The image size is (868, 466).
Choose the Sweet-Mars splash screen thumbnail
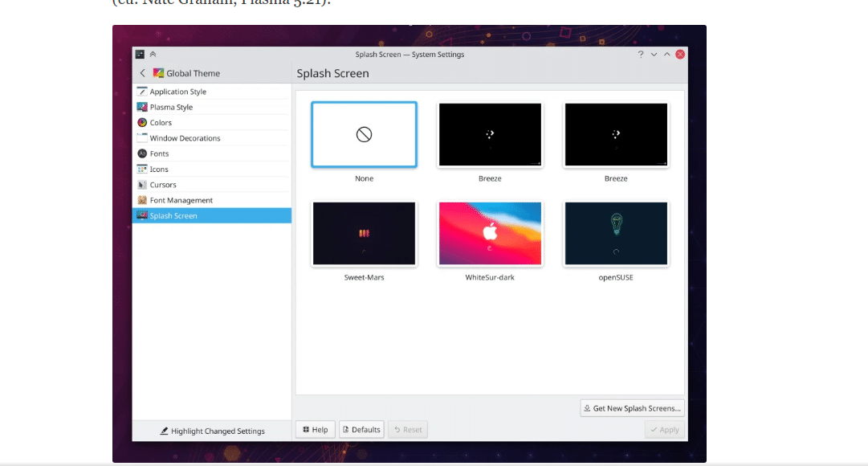(x=365, y=233)
